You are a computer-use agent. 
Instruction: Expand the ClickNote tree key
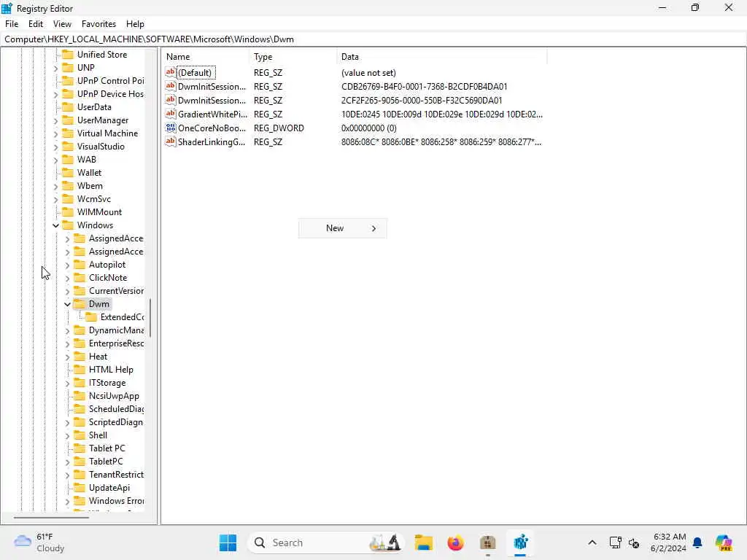point(67,278)
